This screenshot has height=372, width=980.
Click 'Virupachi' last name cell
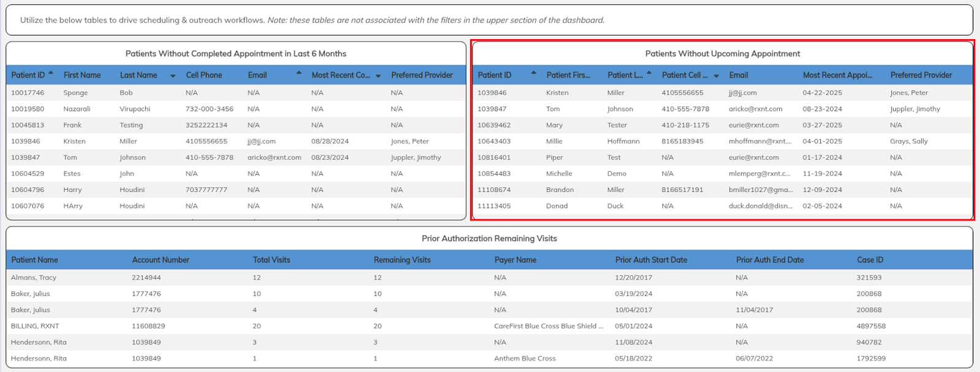pyautogui.click(x=135, y=109)
